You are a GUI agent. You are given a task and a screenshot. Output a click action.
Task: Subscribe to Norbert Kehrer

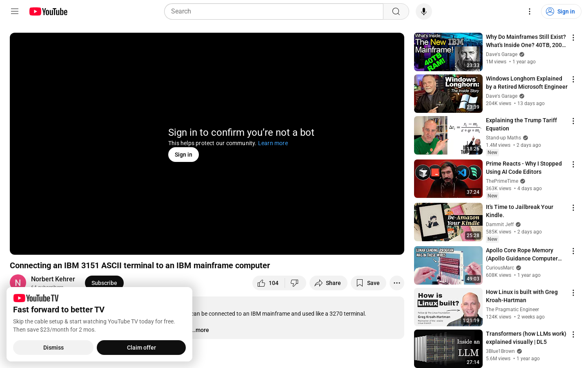(104, 283)
